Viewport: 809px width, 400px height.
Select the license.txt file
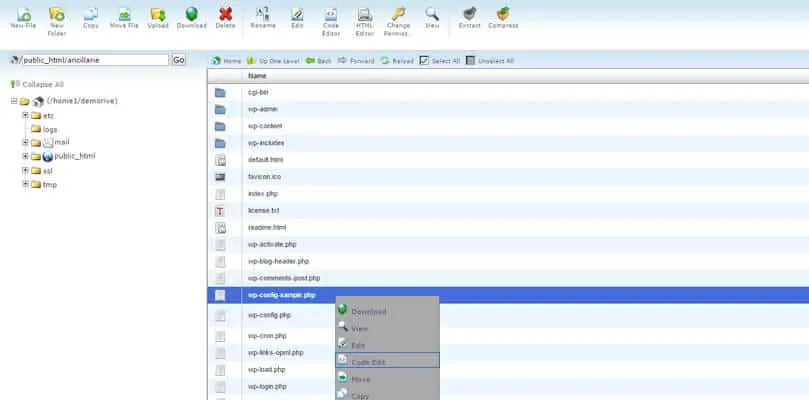click(508, 211)
